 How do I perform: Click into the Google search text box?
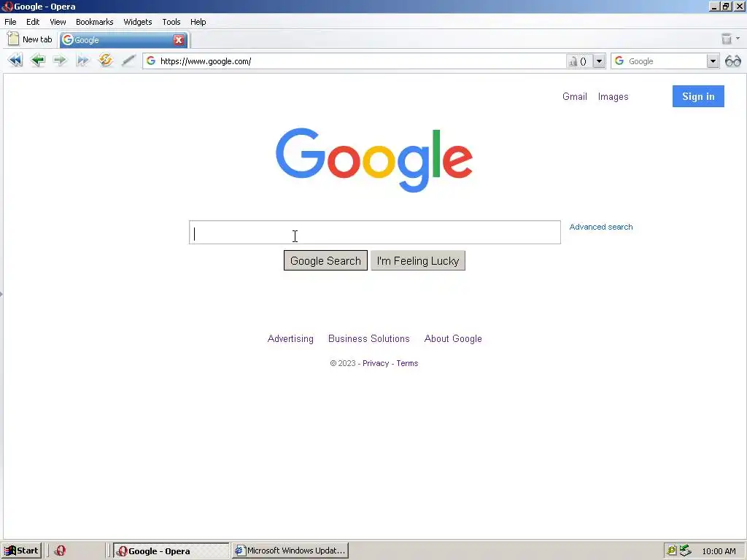(375, 233)
